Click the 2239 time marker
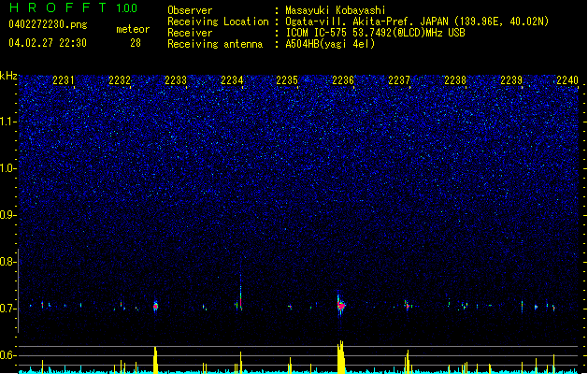Viewport: 588px width, 374px height. (511, 80)
